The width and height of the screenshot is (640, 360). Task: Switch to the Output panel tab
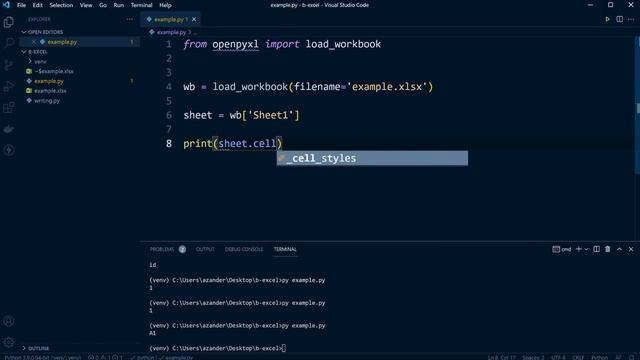pyautogui.click(x=205, y=249)
